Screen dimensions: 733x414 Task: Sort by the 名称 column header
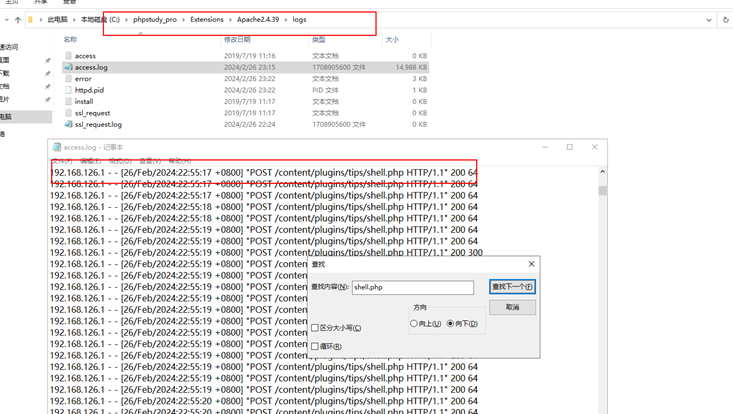70,40
